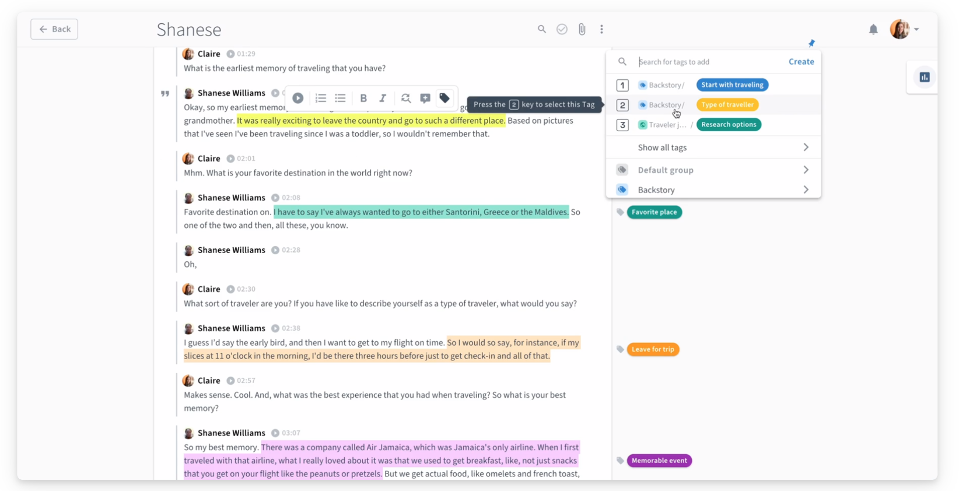Click the Backstory group label on the 'Start with traveling' row
Viewport: 980px width, 491px height.
pyautogui.click(x=666, y=85)
